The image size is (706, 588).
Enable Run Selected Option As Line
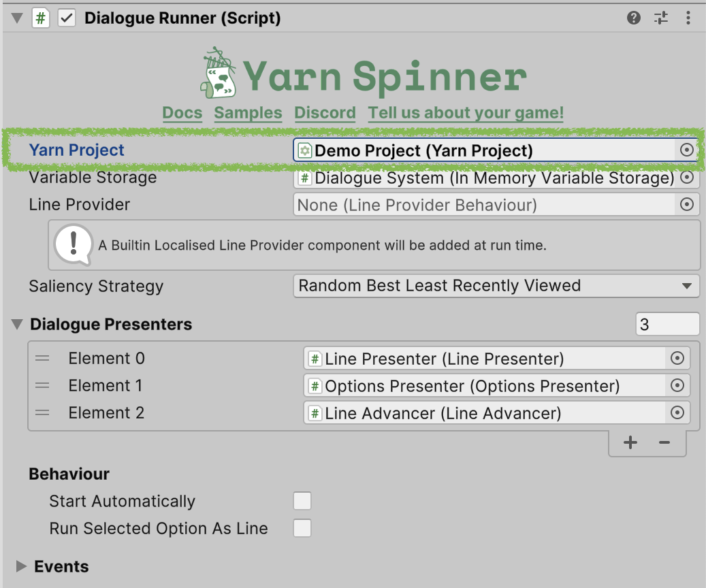pyautogui.click(x=302, y=528)
